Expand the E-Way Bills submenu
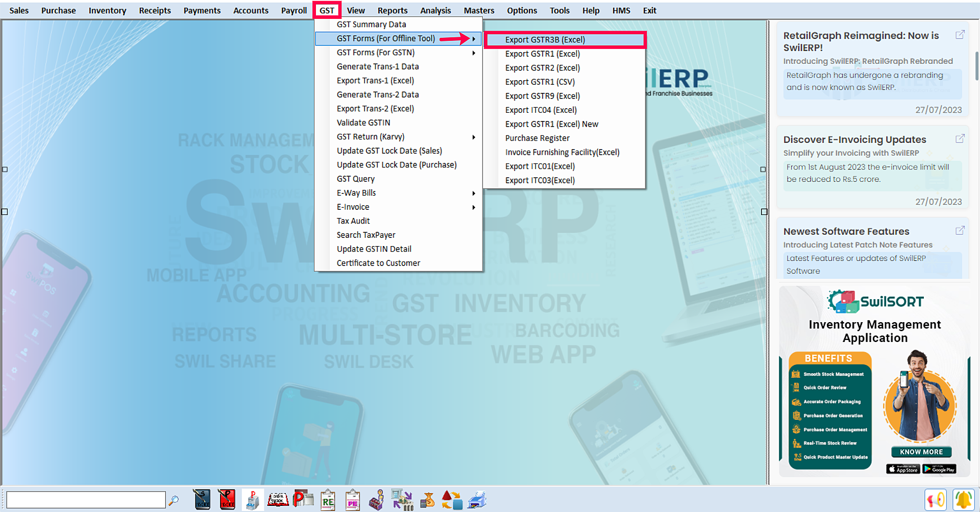Viewport: 980px width, 512px height. [x=399, y=193]
